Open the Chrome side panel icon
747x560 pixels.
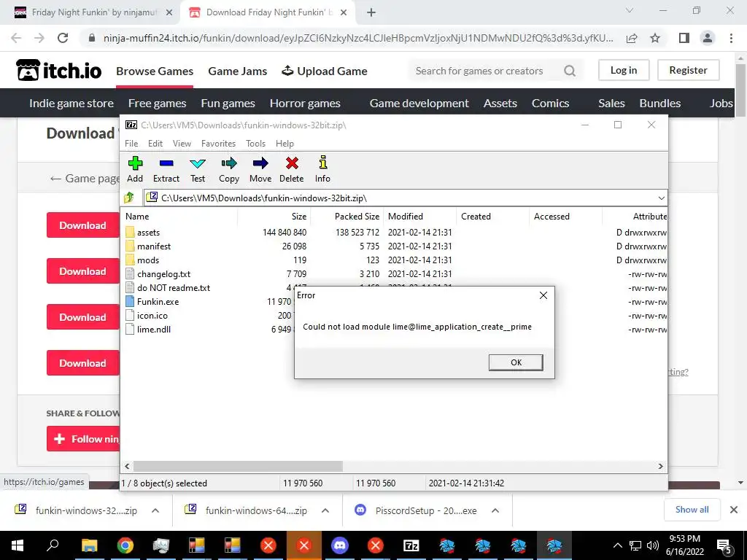(x=684, y=38)
